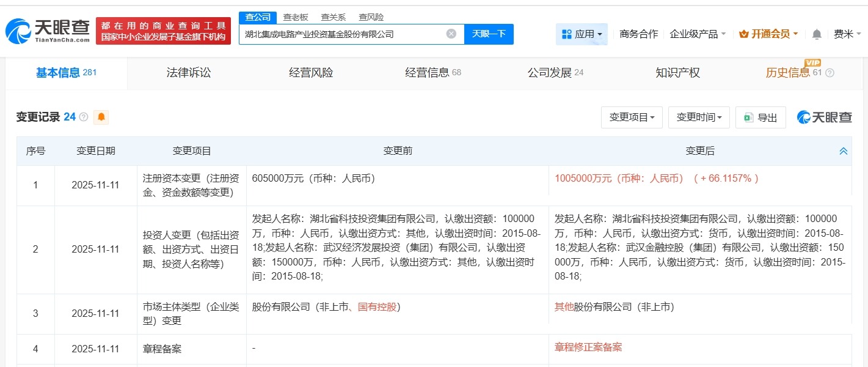The height and width of the screenshot is (367, 868).
Task: Open the 变更项目 filter dropdown
Action: click(x=632, y=117)
